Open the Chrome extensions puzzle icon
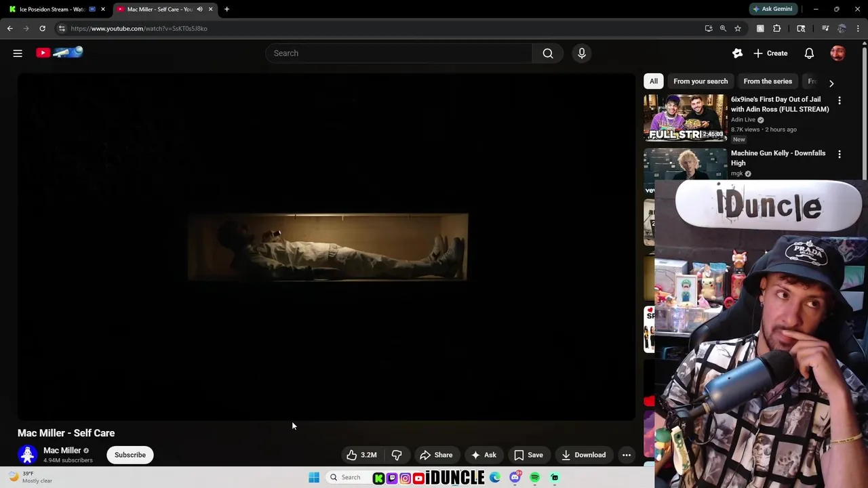Viewport: 868px width, 488px height. (777, 28)
